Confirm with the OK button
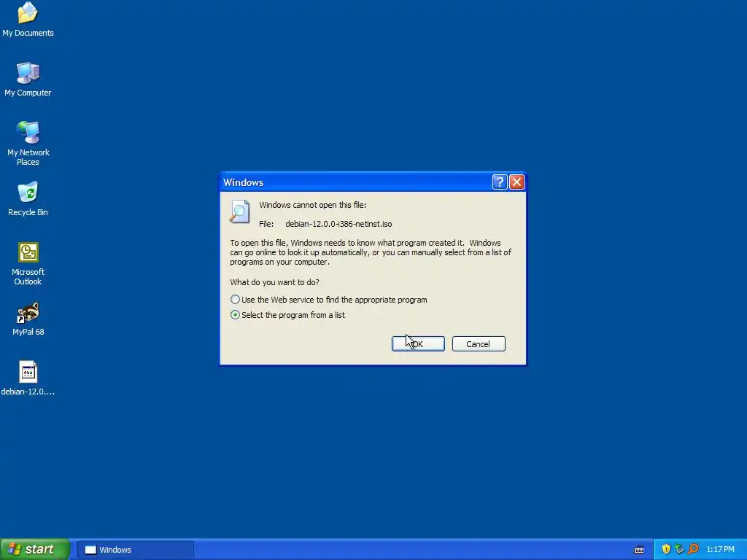 pos(418,344)
